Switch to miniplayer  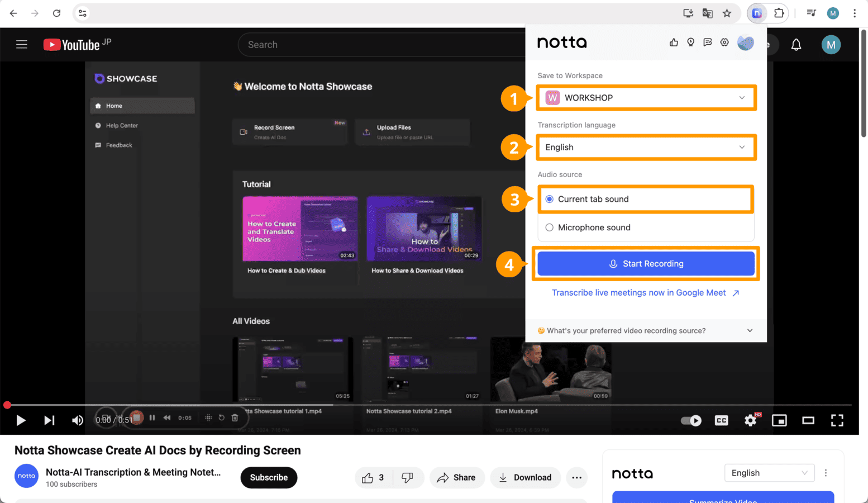(779, 420)
